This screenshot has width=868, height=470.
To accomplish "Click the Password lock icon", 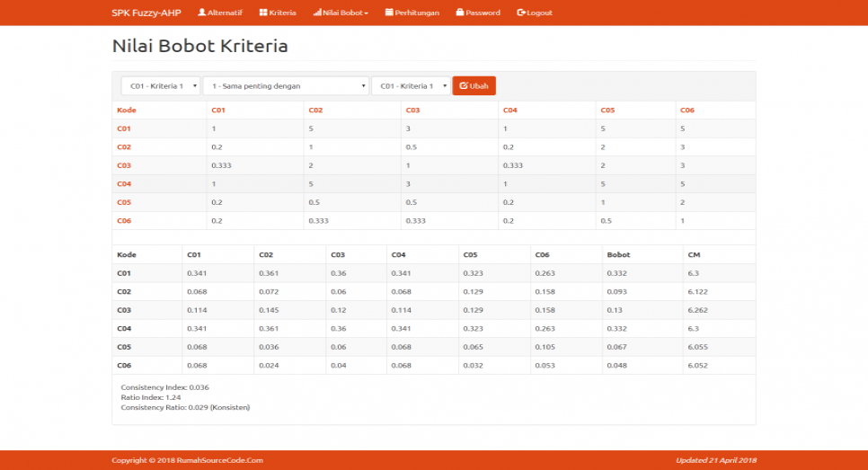I will click(459, 13).
